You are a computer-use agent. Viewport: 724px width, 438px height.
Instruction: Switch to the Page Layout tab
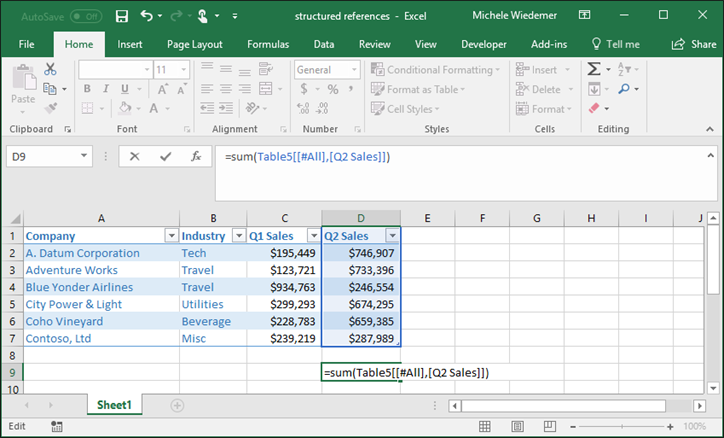click(x=194, y=44)
